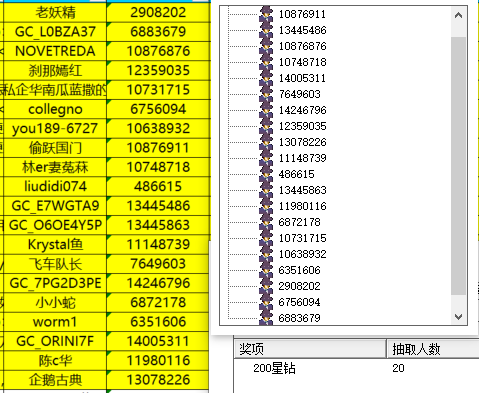The image size is (479, 393).
Task: Select tree entry 486615
Action: tap(296, 174)
